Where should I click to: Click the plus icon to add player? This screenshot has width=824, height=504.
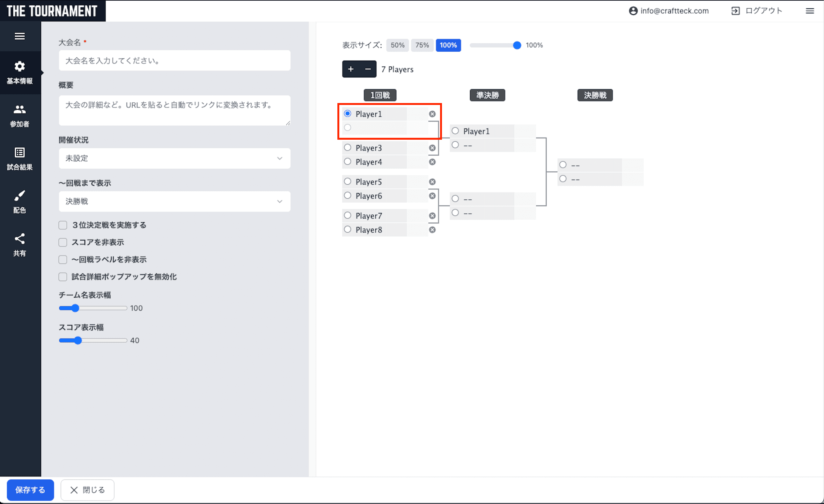(350, 69)
